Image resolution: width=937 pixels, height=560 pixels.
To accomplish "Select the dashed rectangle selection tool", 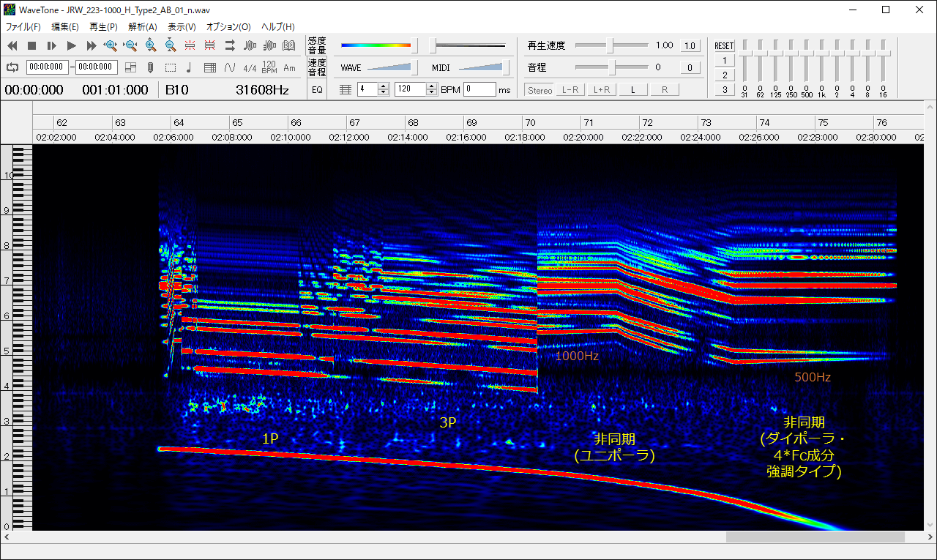I will pyautogui.click(x=171, y=67).
